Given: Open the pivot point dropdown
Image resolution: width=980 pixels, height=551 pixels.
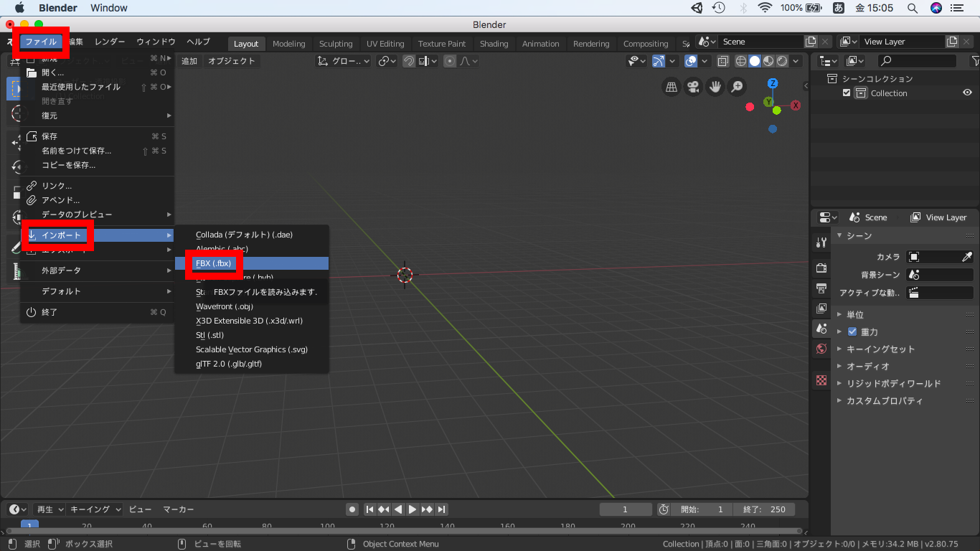Looking at the screenshot, I should (x=387, y=61).
